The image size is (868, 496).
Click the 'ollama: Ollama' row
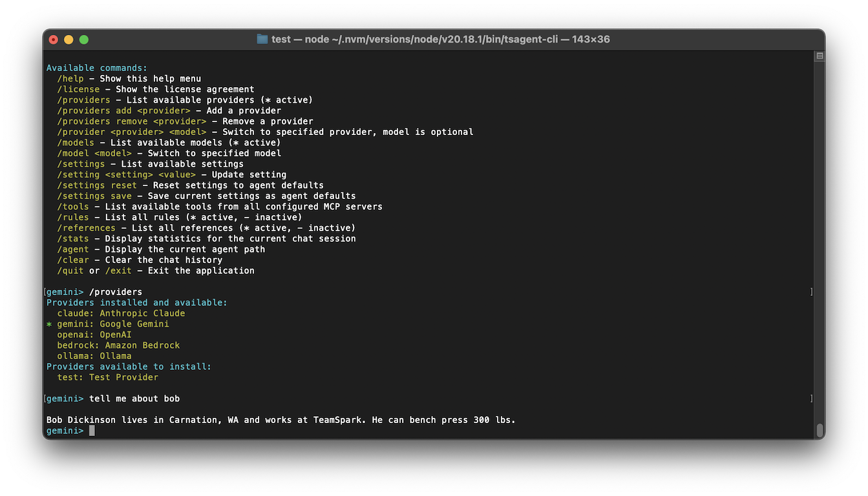[94, 356]
